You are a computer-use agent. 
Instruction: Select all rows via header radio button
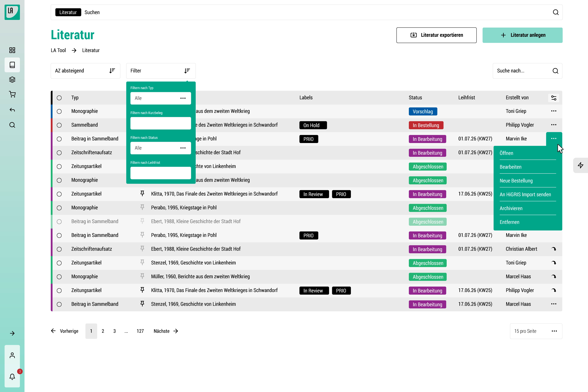click(59, 98)
